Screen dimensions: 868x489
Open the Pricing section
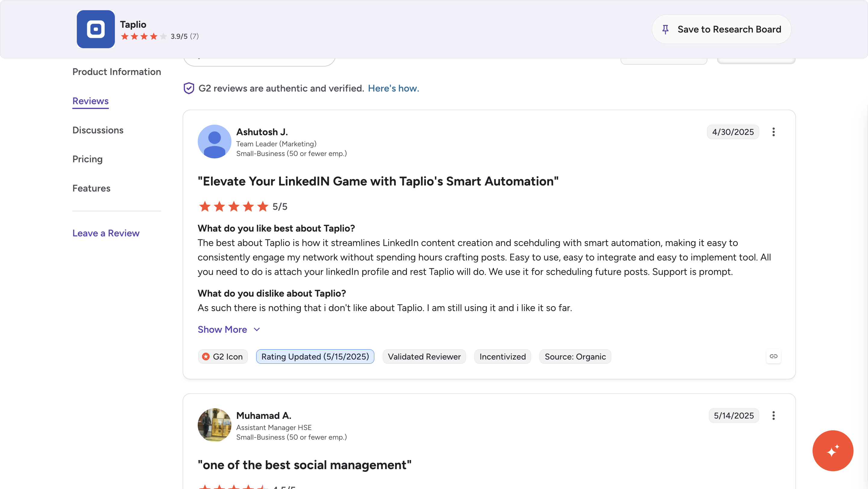88,159
